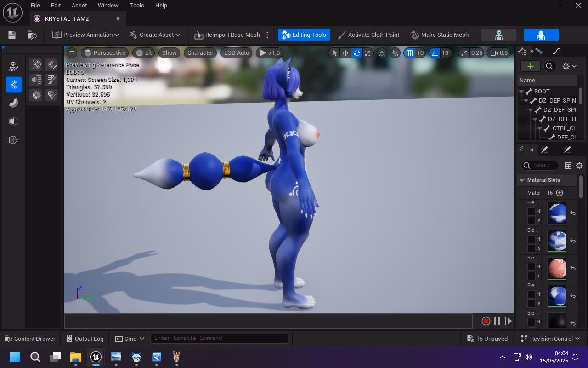Click the animation timeline scrub bar
The height and width of the screenshot is (368, 588).
[268, 321]
